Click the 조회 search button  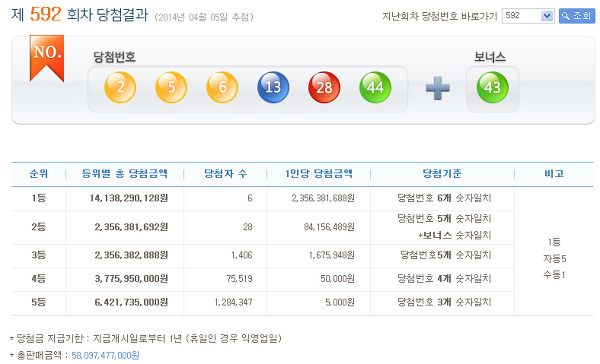577,16
